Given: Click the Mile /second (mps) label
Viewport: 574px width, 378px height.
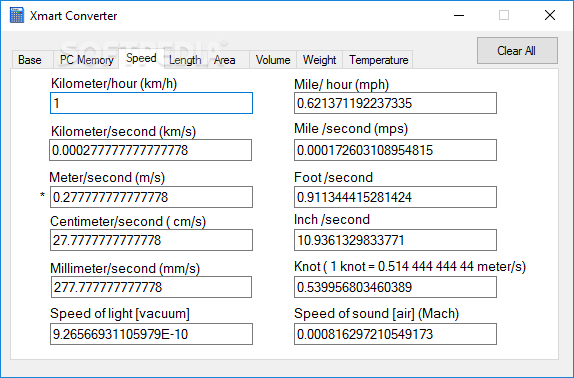Looking at the screenshot, I should click(351, 129).
